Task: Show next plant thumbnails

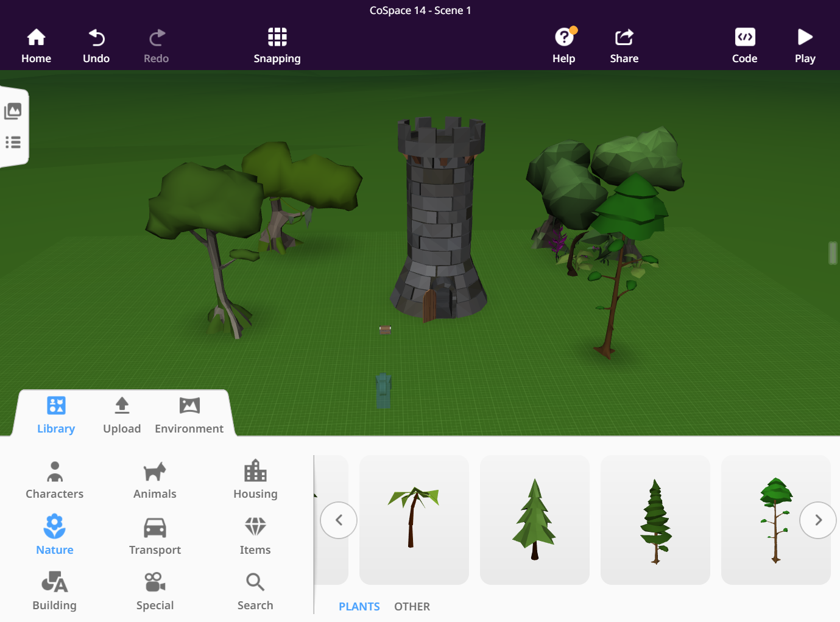Action: (x=818, y=520)
